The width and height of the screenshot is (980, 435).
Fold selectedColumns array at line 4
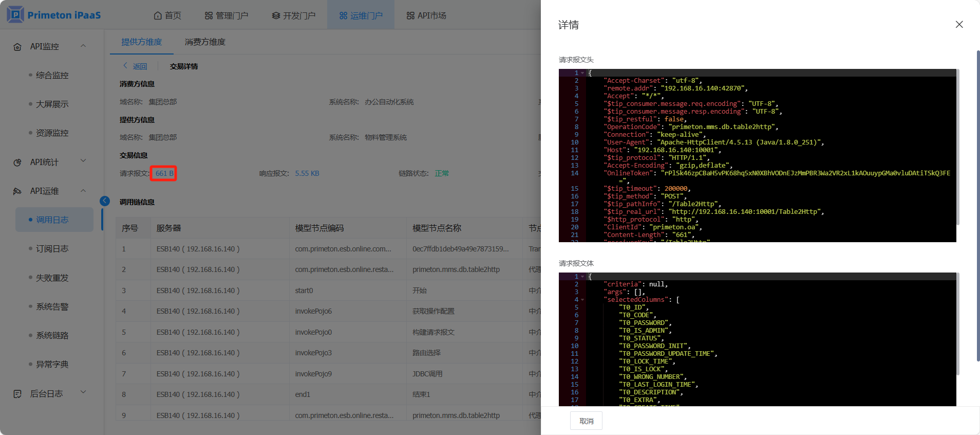pos(582,300)
